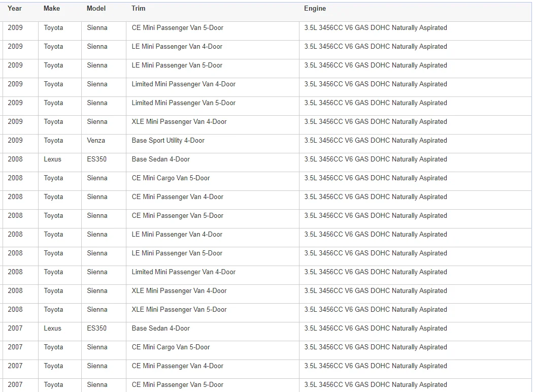Click '2008' in the Limited Mini Passenger Van row
The height and width of the screenshot is (392, 533).
coord(15,272)
